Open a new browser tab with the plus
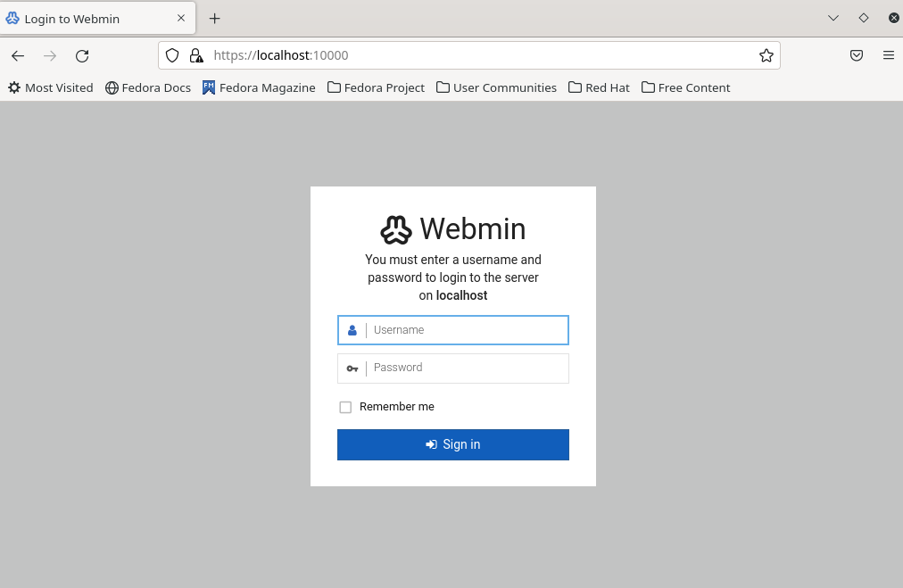Screen dimensions: 903x588 pos(214,18)
